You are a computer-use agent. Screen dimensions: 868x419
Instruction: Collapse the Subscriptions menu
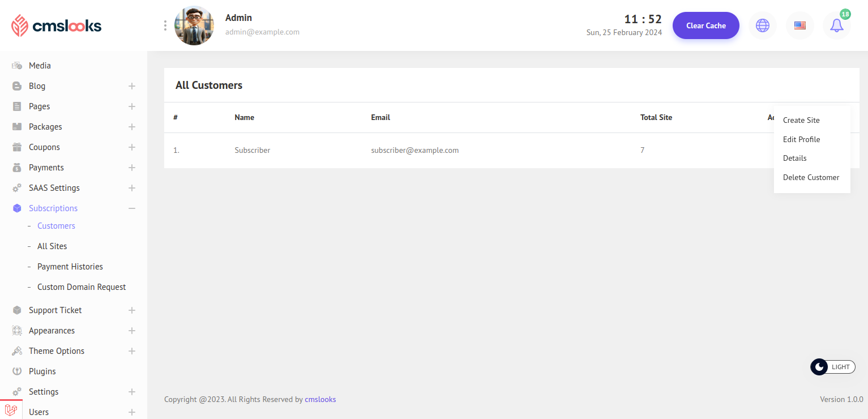tap(131, 208)
